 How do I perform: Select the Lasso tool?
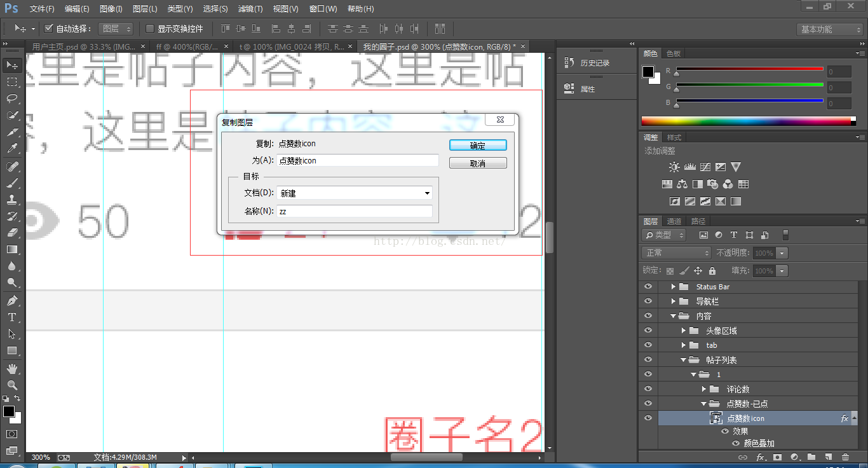tap(12, 99)
